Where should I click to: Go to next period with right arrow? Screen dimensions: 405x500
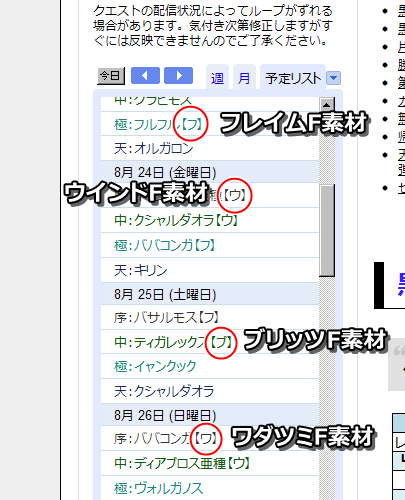click(178, 76)
